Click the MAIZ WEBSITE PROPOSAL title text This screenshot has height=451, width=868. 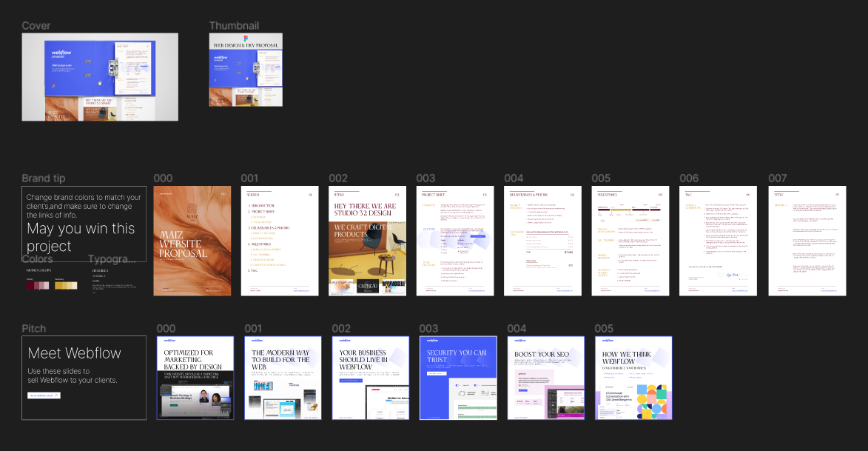184,244
